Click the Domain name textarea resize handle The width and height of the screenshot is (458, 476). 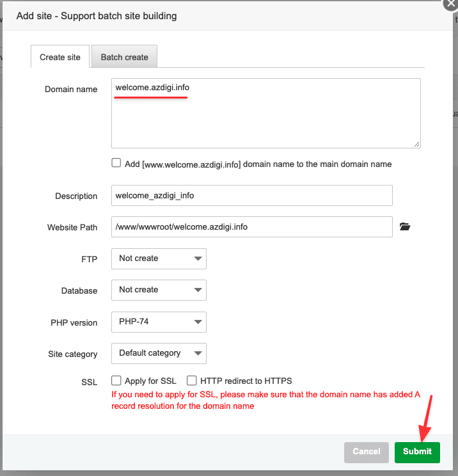click(416, 145)
